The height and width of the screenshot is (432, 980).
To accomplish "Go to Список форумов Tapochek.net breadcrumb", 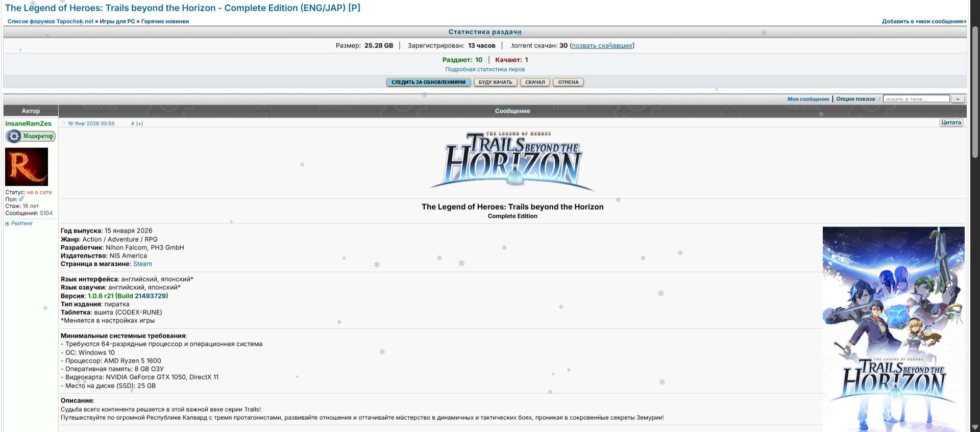I will coord(51,21).
